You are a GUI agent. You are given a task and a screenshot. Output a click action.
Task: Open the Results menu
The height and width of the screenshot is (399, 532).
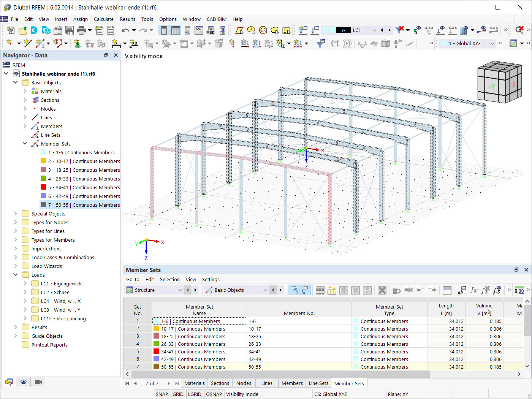(x=127, y=19)
